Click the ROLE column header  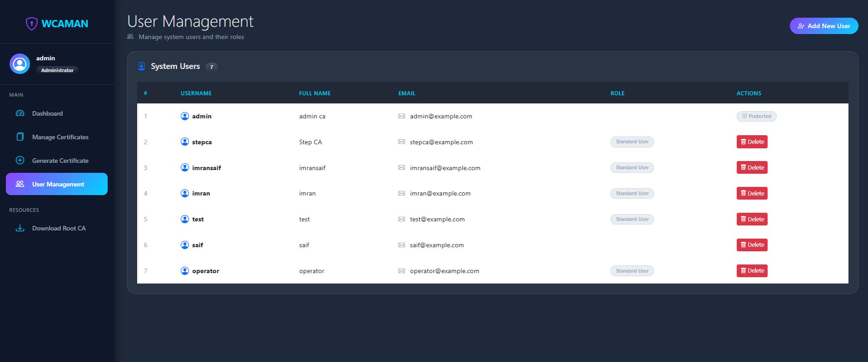617,93
